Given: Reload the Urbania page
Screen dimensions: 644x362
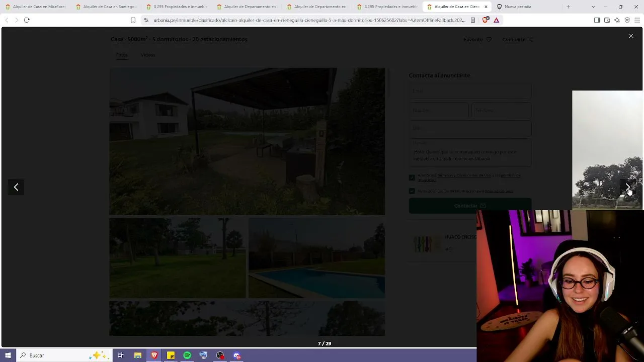Looking at the screenshot, I should click(27, 20).
